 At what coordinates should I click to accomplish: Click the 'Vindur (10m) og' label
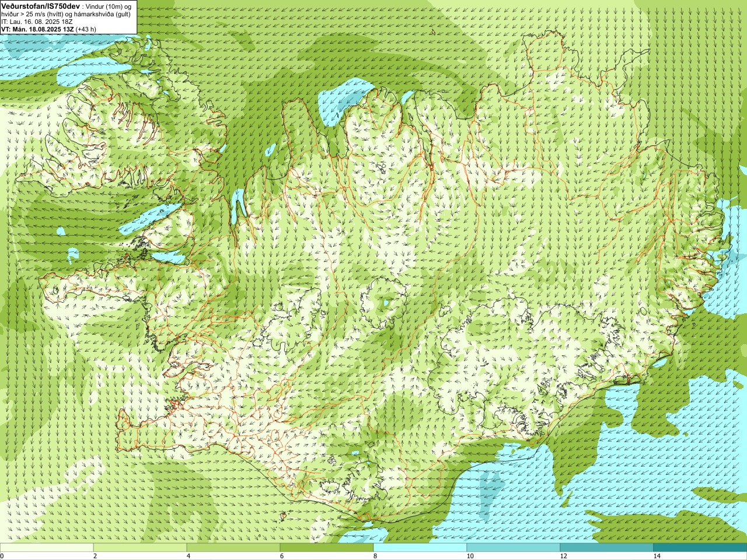(x=109, y=6)
